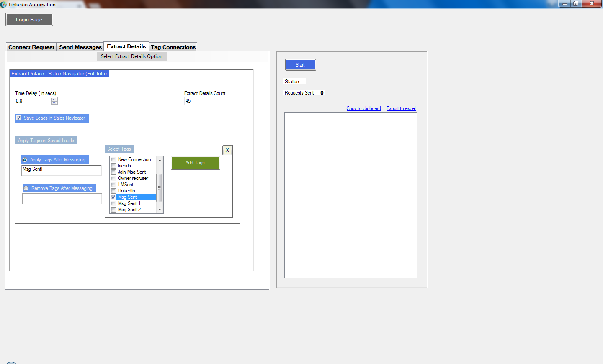603x364 pixels.
Task: Switch to Connect Request tab
Action: click(31, 47)
